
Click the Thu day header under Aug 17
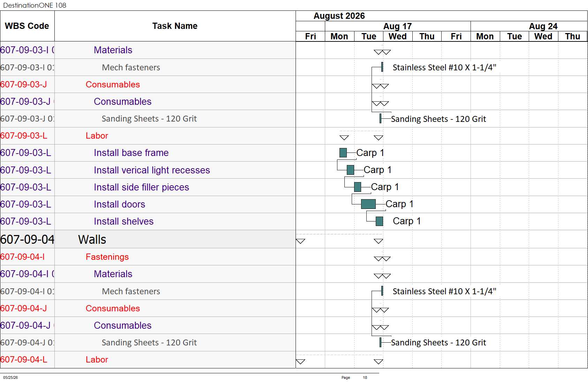click(427, 37)
